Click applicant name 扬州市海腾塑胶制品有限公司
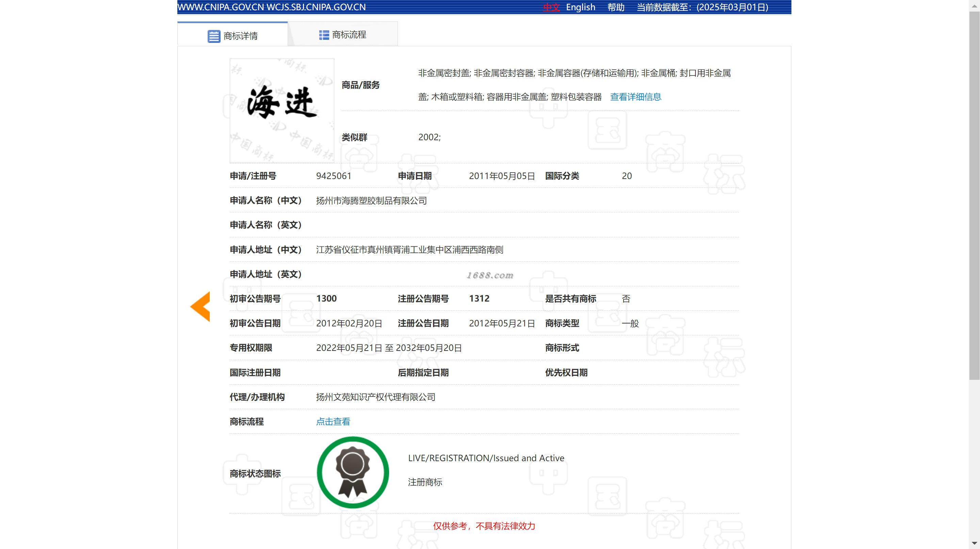 tap(371, 200)
